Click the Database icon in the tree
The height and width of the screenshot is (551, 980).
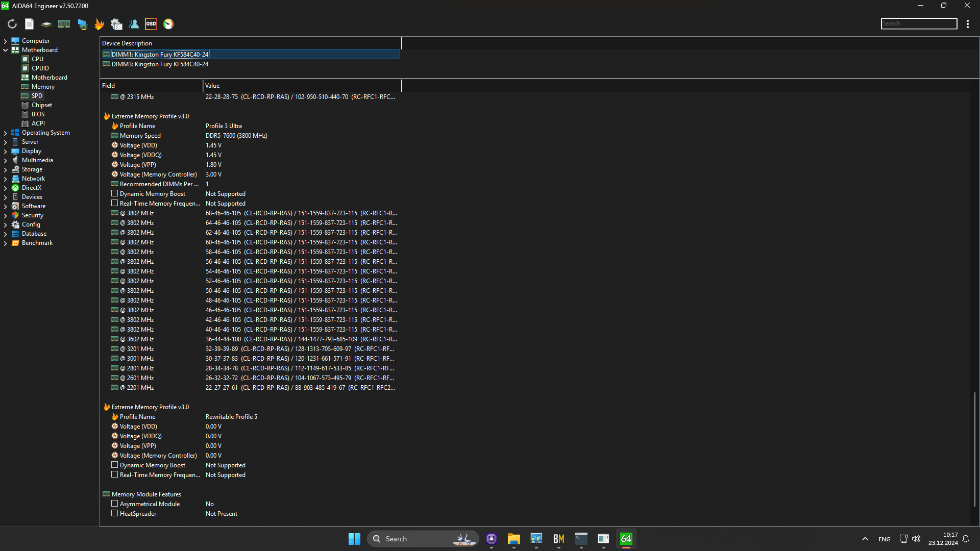15,234
